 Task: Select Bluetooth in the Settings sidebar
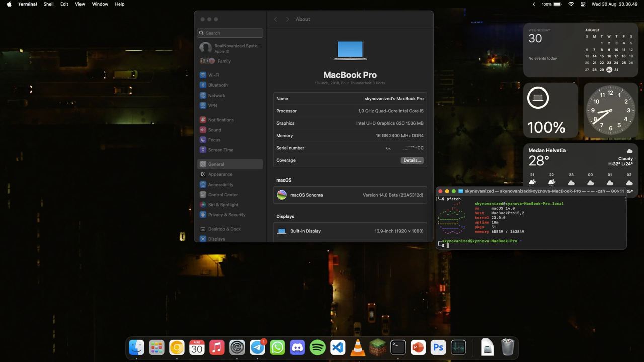[x=217, y=85]
